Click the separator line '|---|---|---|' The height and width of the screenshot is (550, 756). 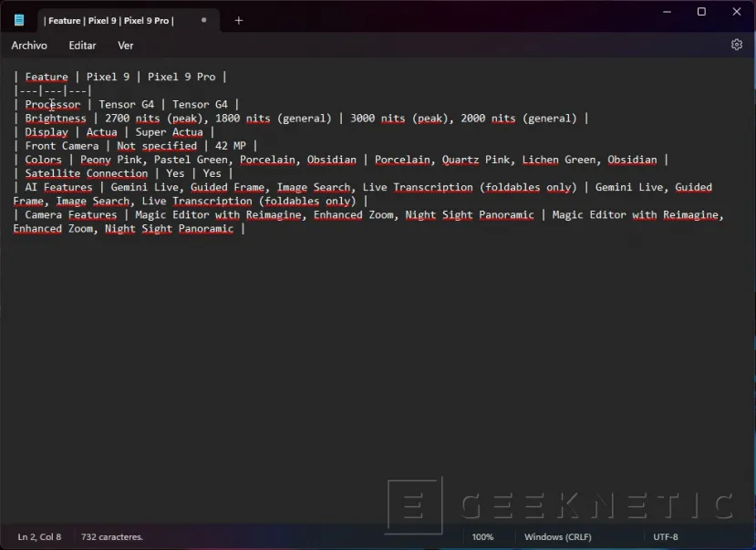point(53,90)
